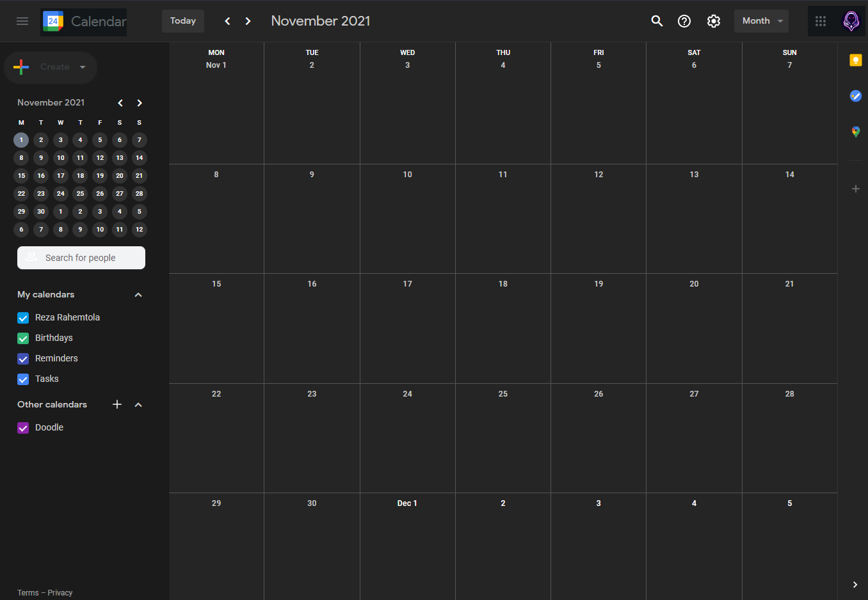Image resolution: width=868 pixels, height=600 pixels.
Task: Disable the Doodle calendar
Action: [x=23, y=427]
